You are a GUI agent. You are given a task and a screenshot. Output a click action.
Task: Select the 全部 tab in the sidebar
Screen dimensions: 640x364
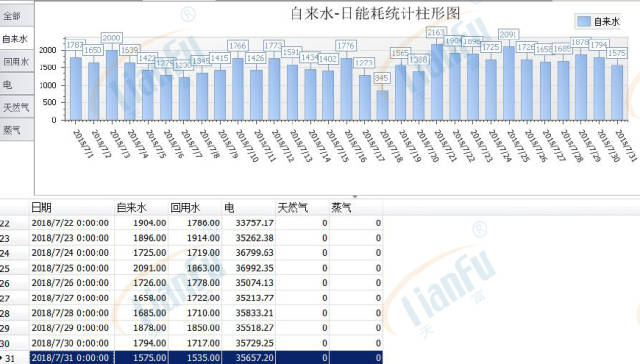click(x=16, y=16)
